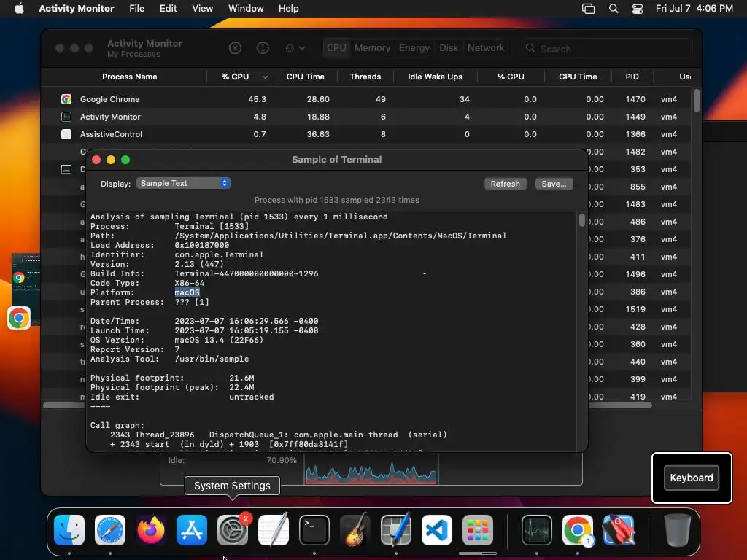This screenshot has width=747, height=560.
Task: Open Google Chrome from the Dock
Action: [578, 529]
